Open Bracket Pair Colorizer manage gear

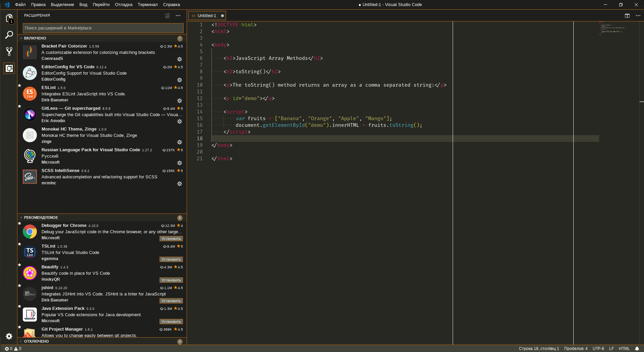180,59
